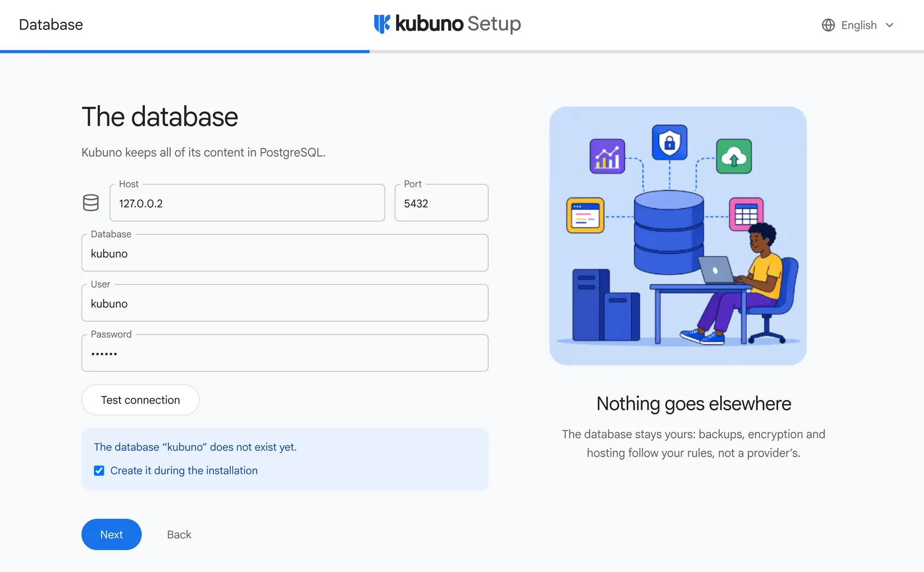Click "Kubuno keeps all of its content" text

(203, 152)
